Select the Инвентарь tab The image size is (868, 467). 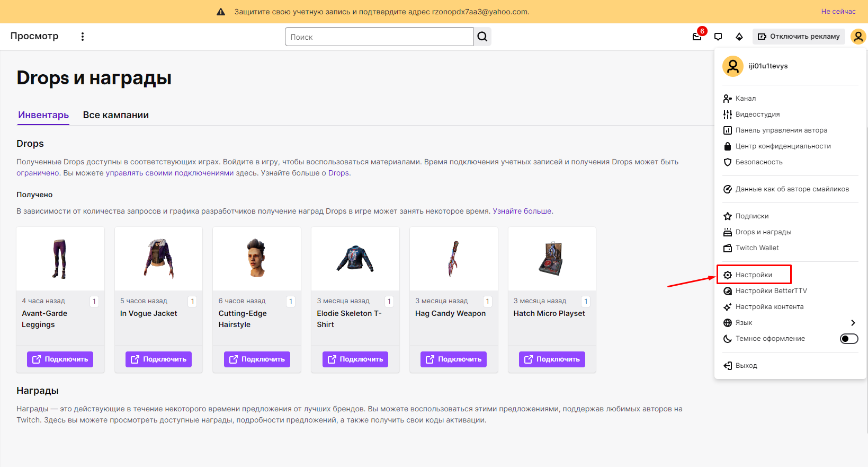click(x=43, y=115)
